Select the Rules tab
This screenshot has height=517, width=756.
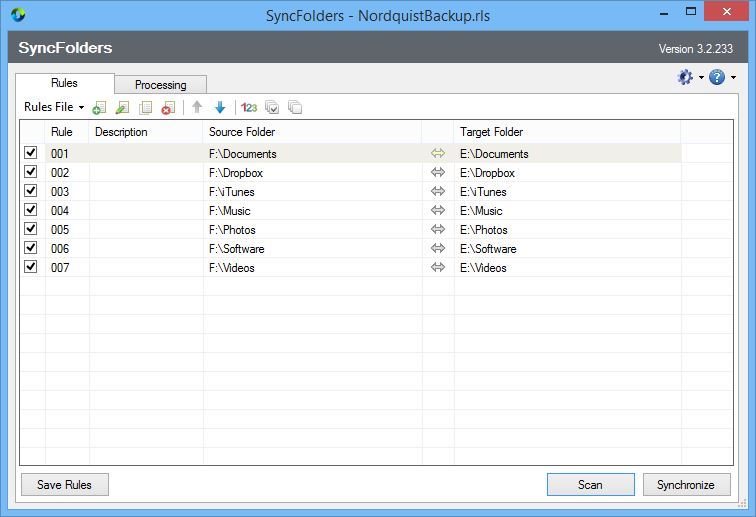[x=65, y=83]
